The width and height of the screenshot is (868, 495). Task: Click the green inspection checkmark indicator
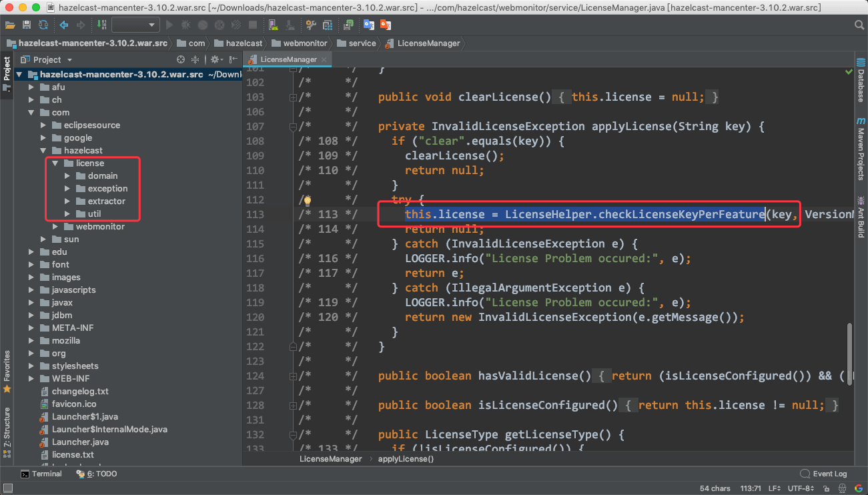pyautogui.click(x=849, y=71)
